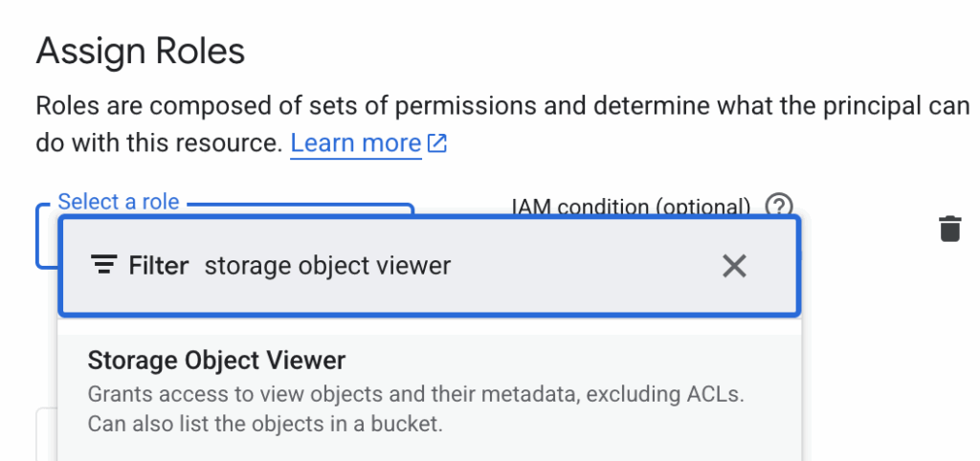Screen dimensions: 980x461
Task: Click the Assign Roles heading
Action: click(141, 51)
